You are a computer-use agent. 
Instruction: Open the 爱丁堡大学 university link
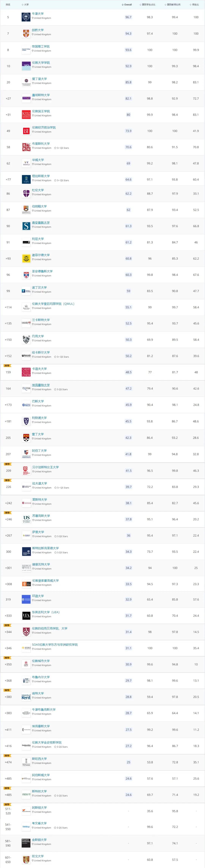point(39,79)
